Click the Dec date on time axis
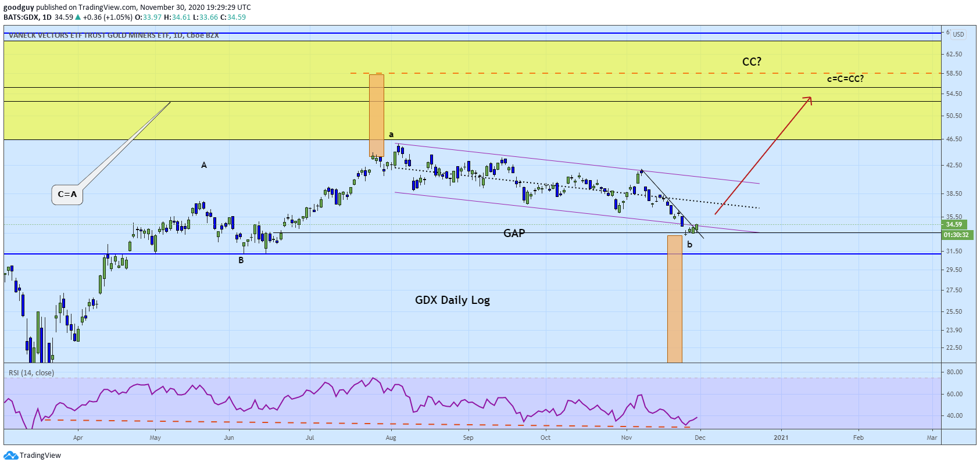Image resolution: width=980 pixels, height=466 pixels. click(700, 438)
